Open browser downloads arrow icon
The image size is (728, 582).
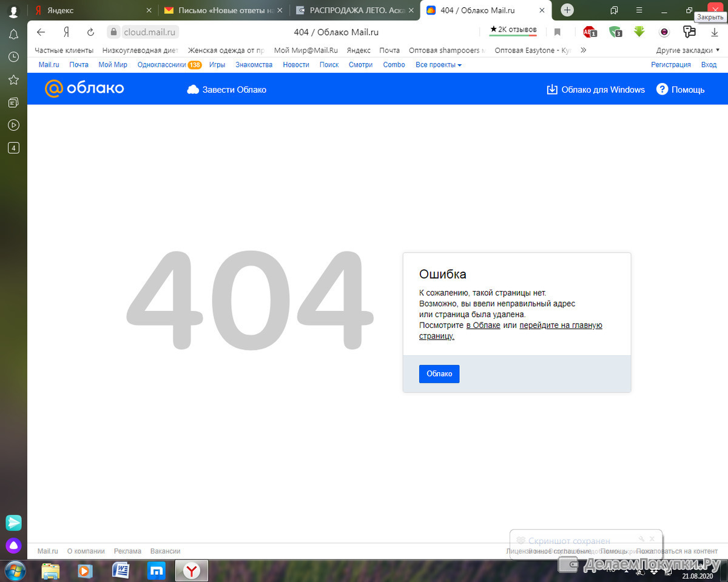pyautogui.click(x=715, y=32)
